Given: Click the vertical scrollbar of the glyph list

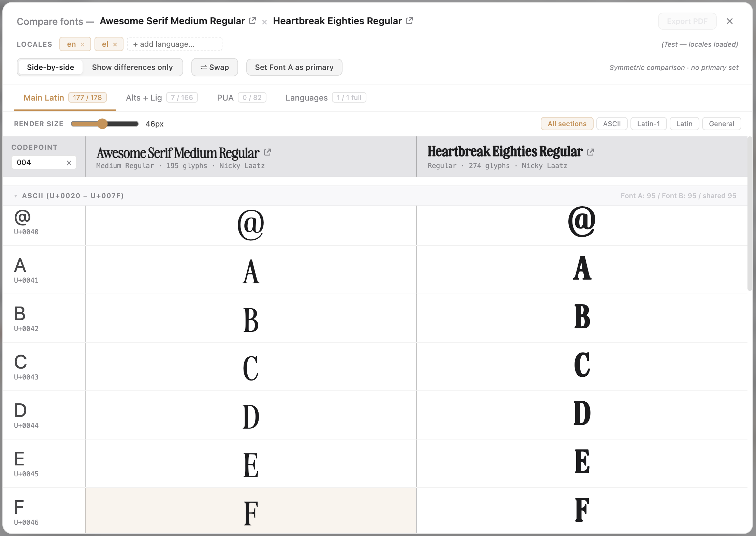Looking at the screenshot, I should [x=750, y=213].
